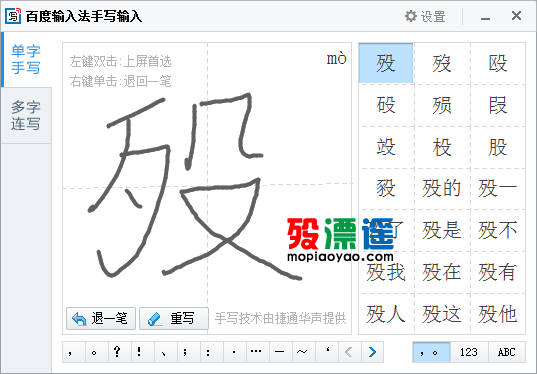Insert the ellipsis … symbol

[x=257, y=352]
